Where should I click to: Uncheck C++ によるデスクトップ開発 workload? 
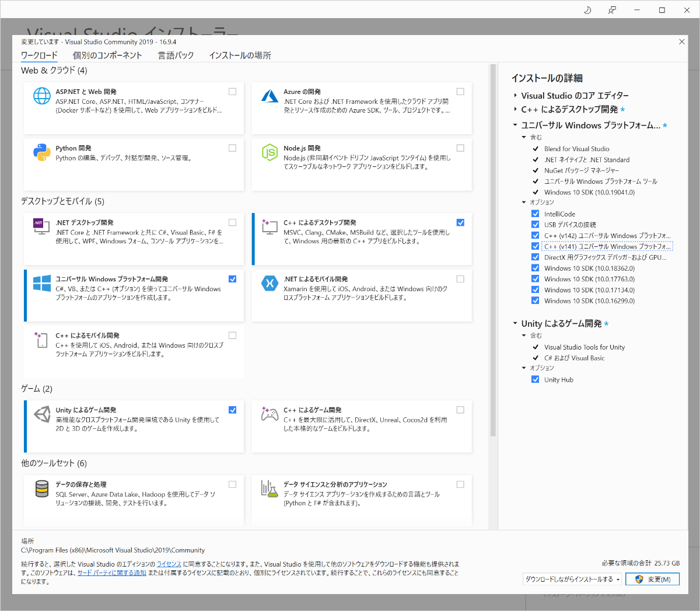point(460,222)
